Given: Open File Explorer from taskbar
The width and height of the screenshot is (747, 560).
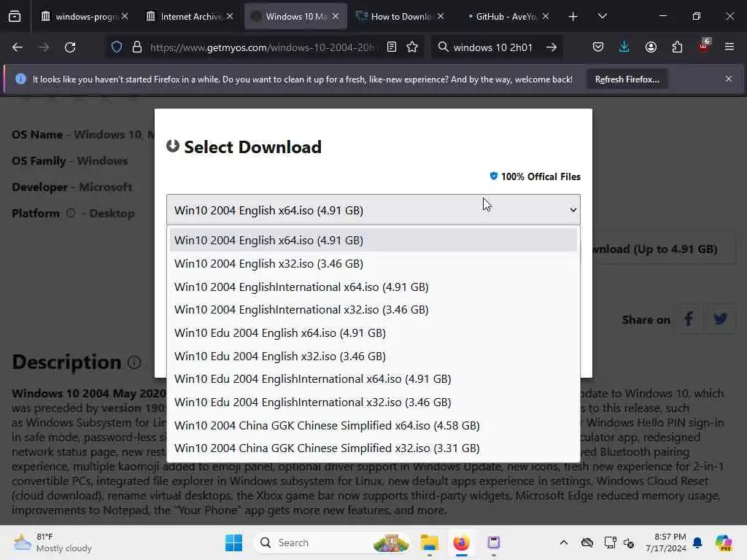Looking at the screenshot, I should pos(429,542).
